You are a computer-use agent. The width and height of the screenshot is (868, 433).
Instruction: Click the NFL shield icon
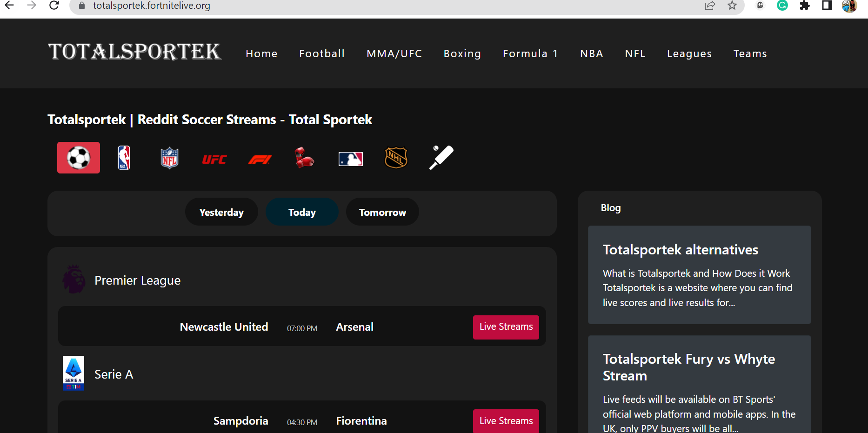point(169,158)
